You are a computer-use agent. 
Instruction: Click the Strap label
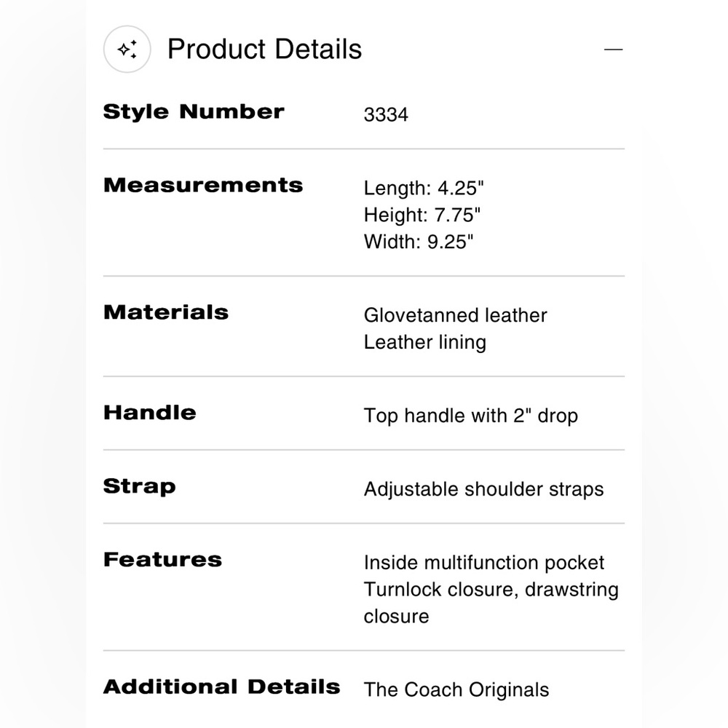(140, 486)
